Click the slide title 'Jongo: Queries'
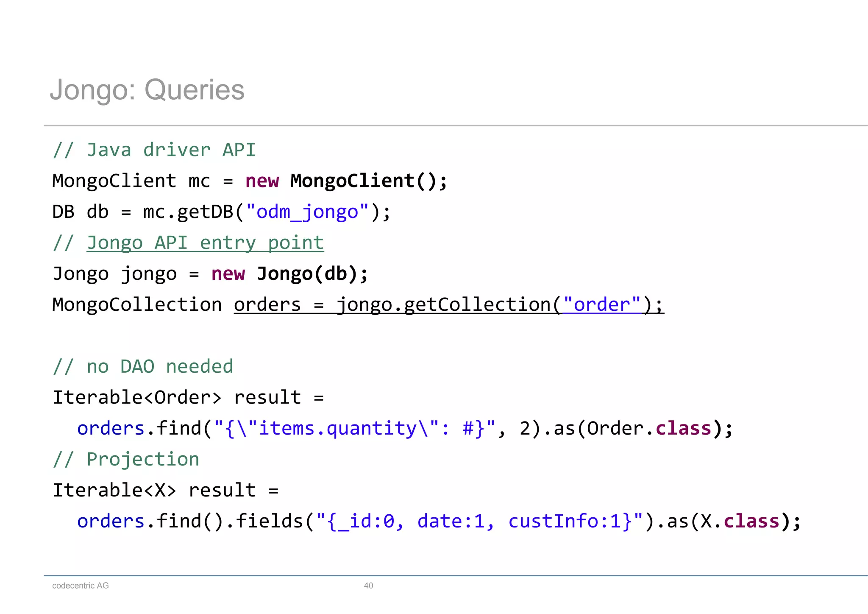This screenshot has height=614, width=868. point(147,90)
